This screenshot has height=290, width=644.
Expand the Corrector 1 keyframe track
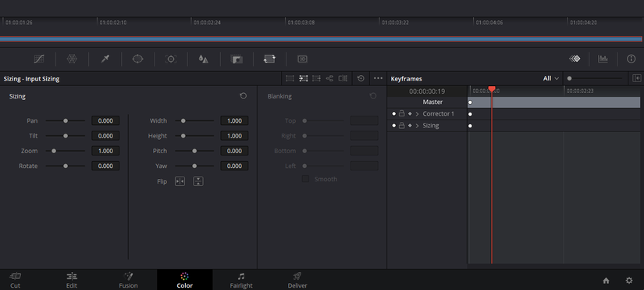pyautogui.click(x=418, y=113)
